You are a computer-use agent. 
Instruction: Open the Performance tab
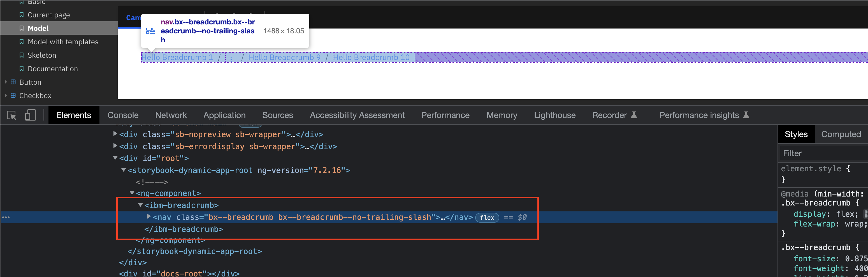tap(445, 115)
